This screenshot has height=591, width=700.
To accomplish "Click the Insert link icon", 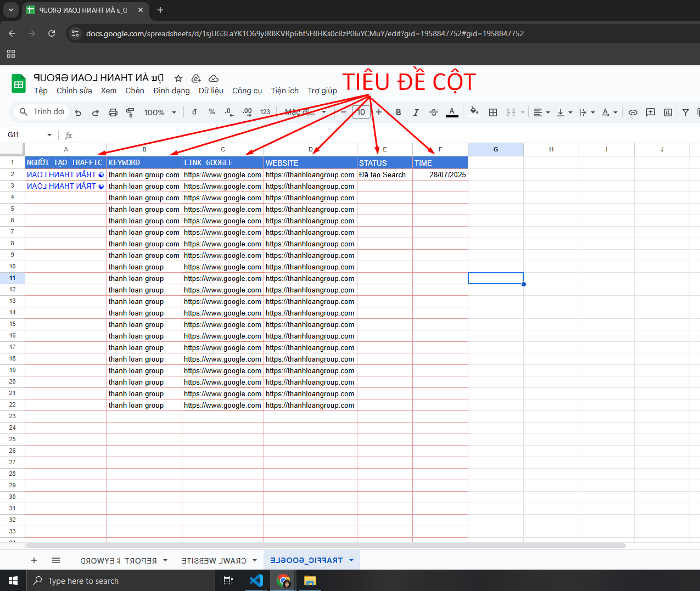I will pos(633,112).
